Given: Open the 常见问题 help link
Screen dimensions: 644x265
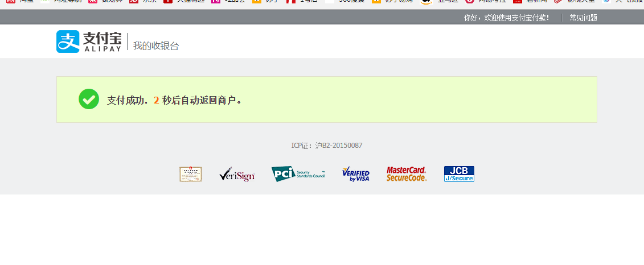Looking at the screenshot, I should (583, 18).
